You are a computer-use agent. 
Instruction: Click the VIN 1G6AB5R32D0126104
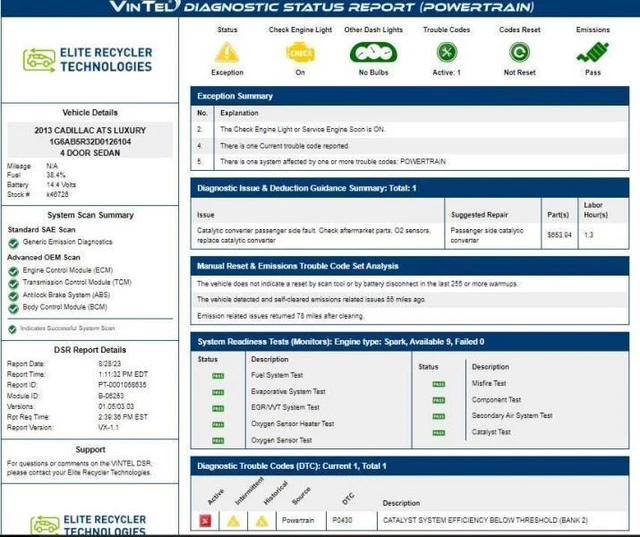coord(90,142)
